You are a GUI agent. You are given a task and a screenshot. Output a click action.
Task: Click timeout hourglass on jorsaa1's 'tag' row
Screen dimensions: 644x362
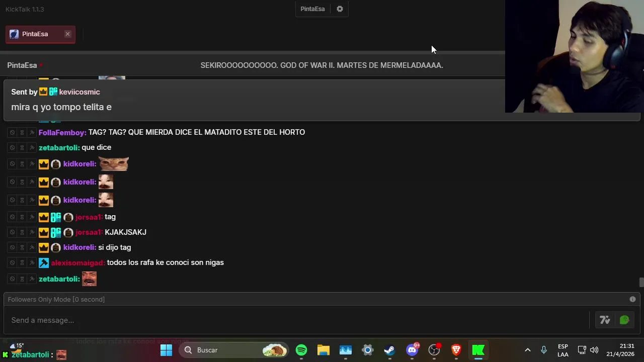point(22,217)
